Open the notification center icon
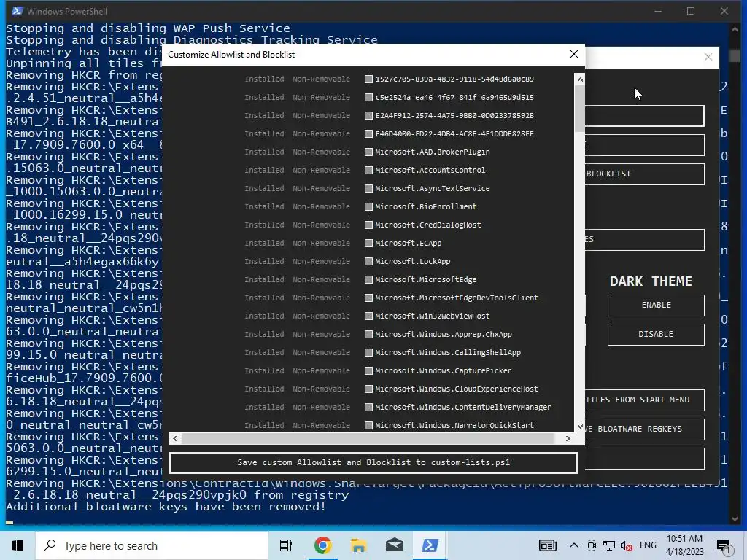747x560 pixels. 724,547
